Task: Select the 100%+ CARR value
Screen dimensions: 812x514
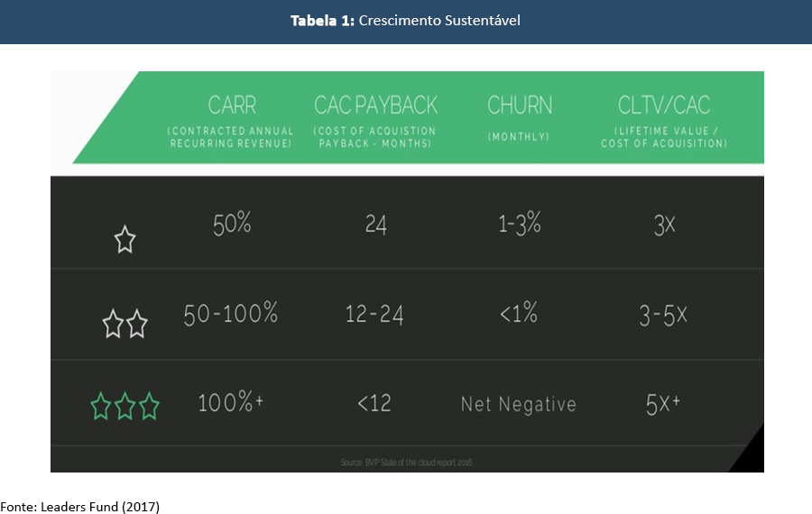Action: click(231, 403)
